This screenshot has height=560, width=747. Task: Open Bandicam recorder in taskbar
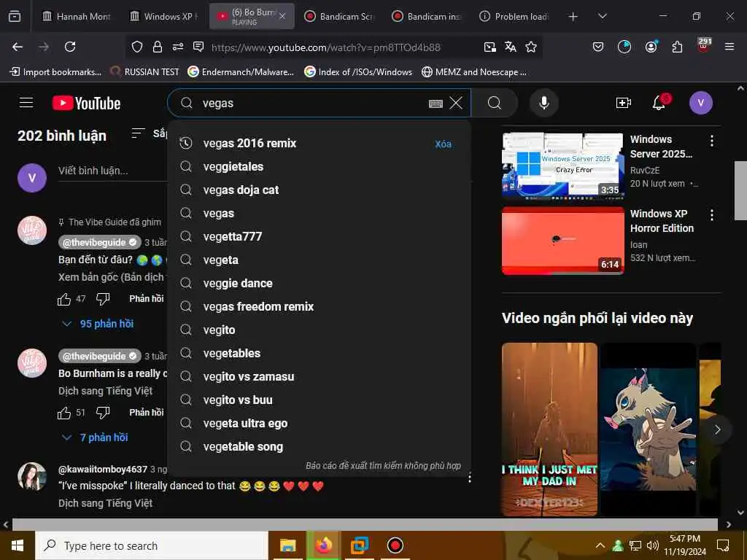click(x=395, y=545)
